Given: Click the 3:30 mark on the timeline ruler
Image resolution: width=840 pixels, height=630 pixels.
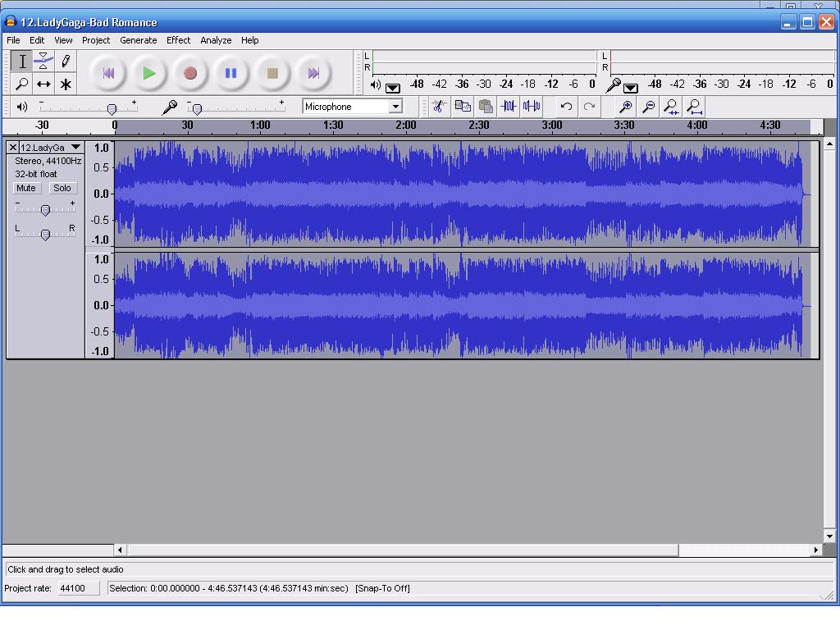Looking at the screenshot, I should pos(624,126).
